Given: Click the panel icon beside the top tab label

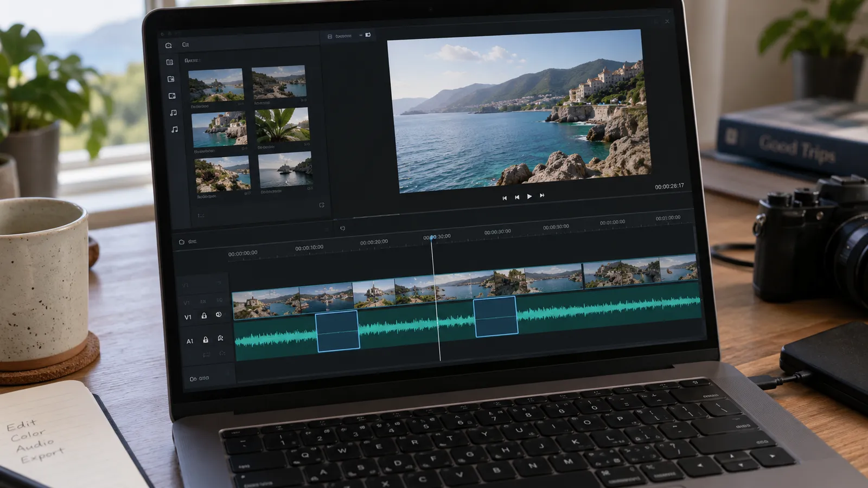Looking at the screenshot, I should pos(329,36).
